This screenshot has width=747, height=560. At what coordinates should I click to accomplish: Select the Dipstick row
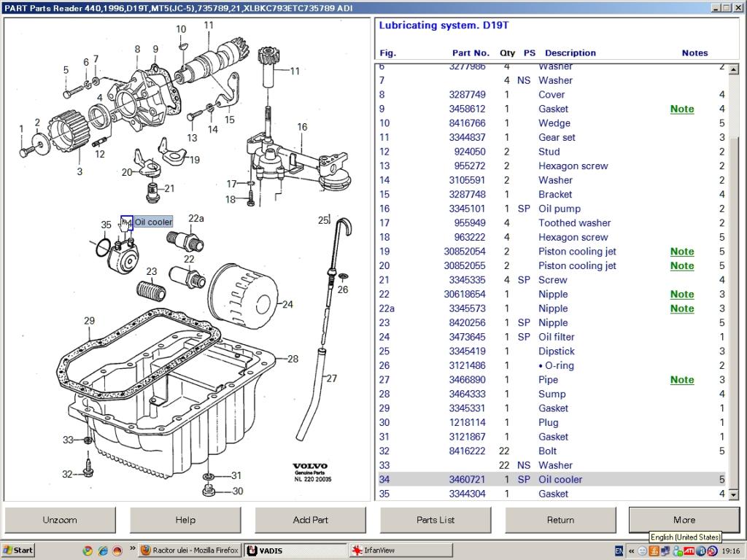[551, 351]
